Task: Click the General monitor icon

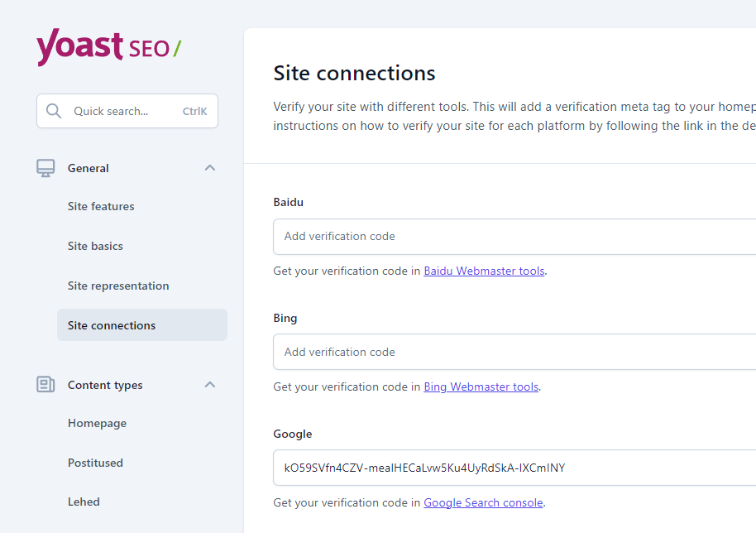Action: (x=45, y=168)
